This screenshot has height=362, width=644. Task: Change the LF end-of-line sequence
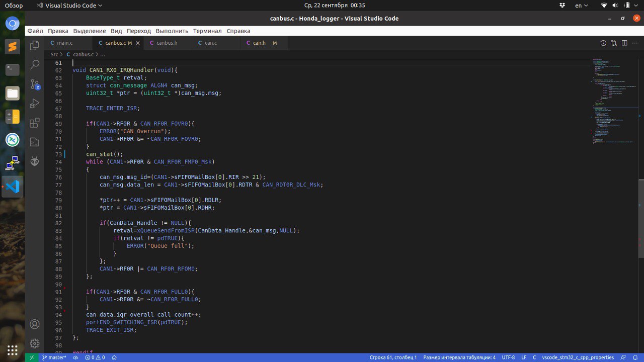click(524, 357)
